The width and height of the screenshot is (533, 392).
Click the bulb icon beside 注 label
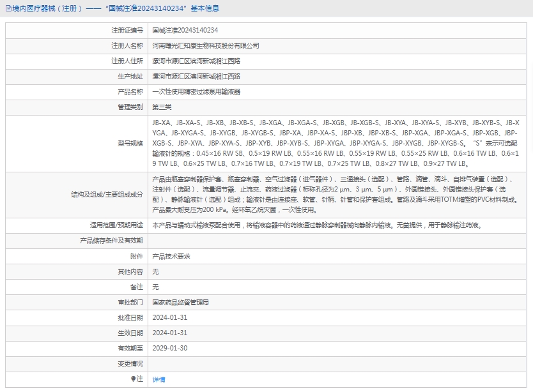(x=134, y=379)
